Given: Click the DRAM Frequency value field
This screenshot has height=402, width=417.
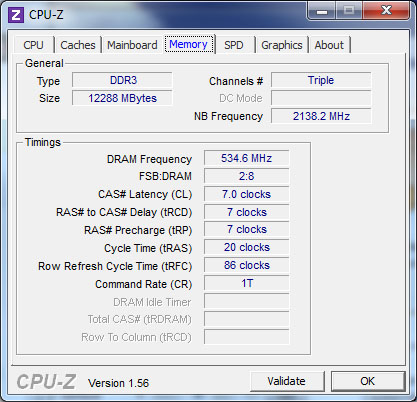Looking at the screenshot, I should [x=247, y=158].
